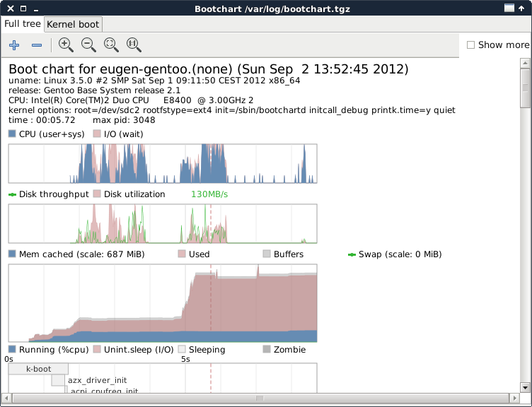Click the Disk throughput legend marker
532x407 pixels.
(x=12, y=194)
